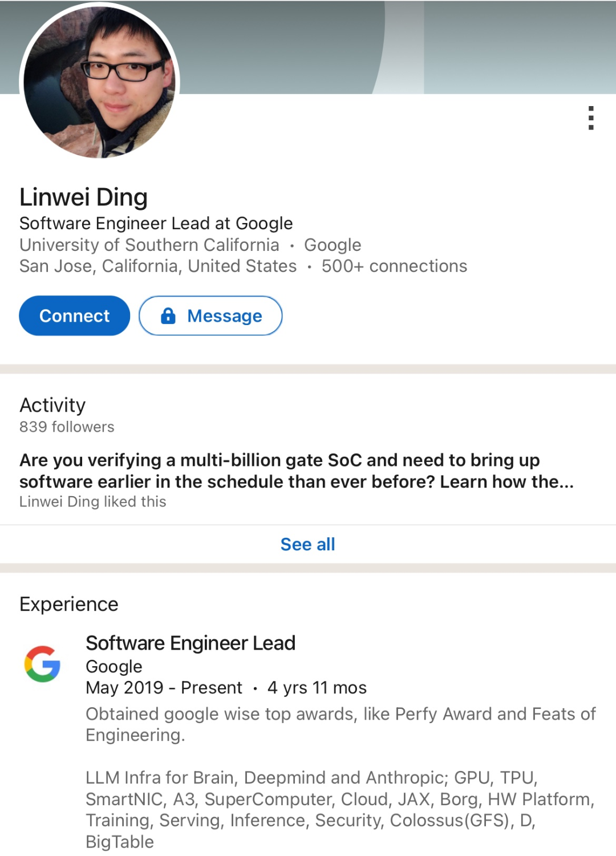Tap the profile banner background image
616x856 pixels.
click(x=399, y=47)
